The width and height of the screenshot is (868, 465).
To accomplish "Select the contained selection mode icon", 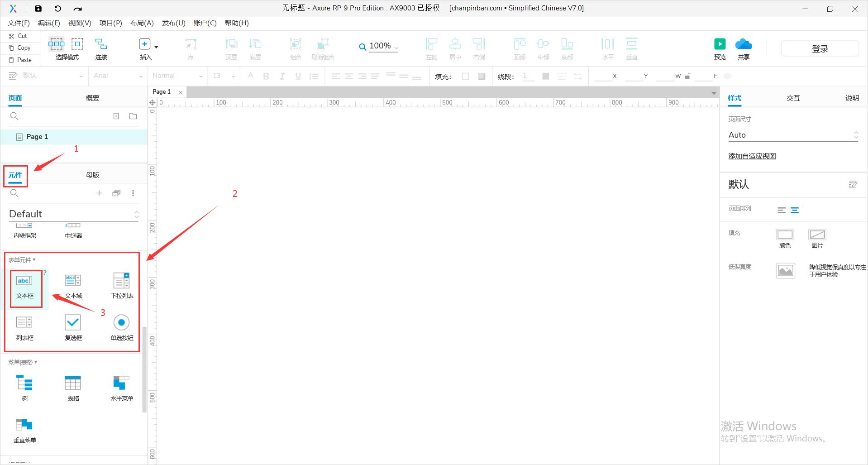I will coord(77,44).
